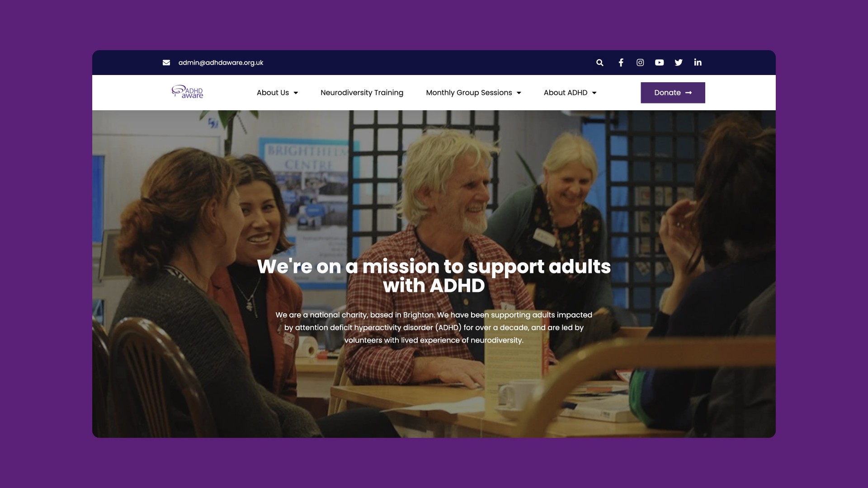
Task: Expand the About ADHD dropdown arrow
Action: coord(594,93)
